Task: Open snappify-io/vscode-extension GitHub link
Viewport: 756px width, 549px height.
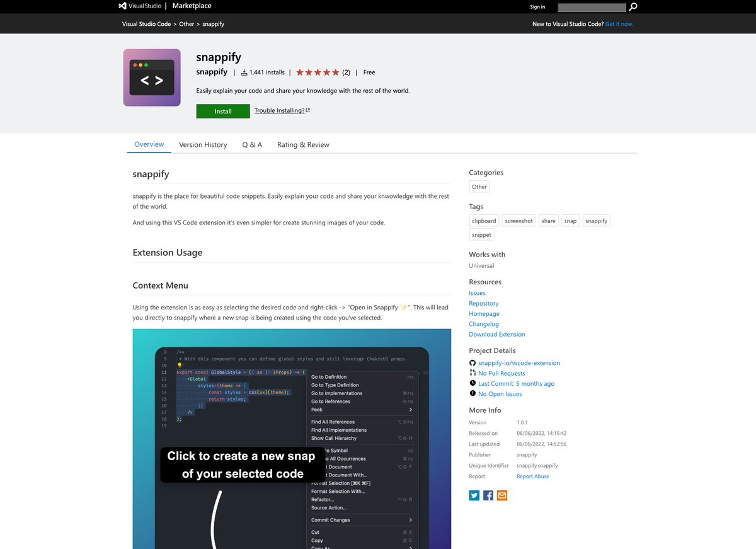Action: (519, 363)
